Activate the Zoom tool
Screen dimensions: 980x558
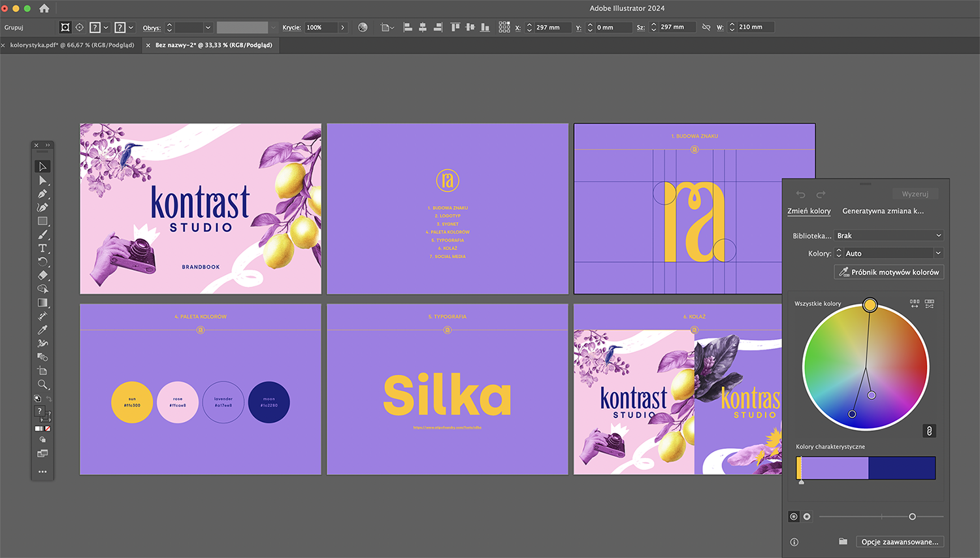tap(42, 385)
